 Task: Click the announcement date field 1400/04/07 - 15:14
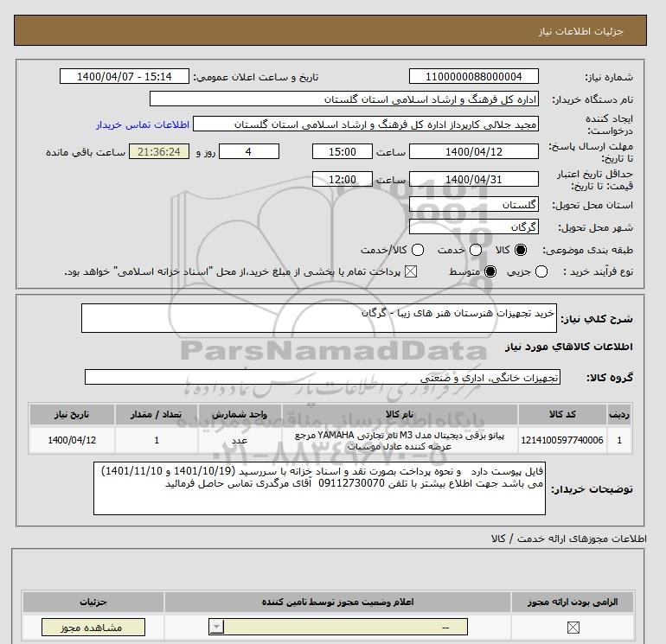pos(125,77)
